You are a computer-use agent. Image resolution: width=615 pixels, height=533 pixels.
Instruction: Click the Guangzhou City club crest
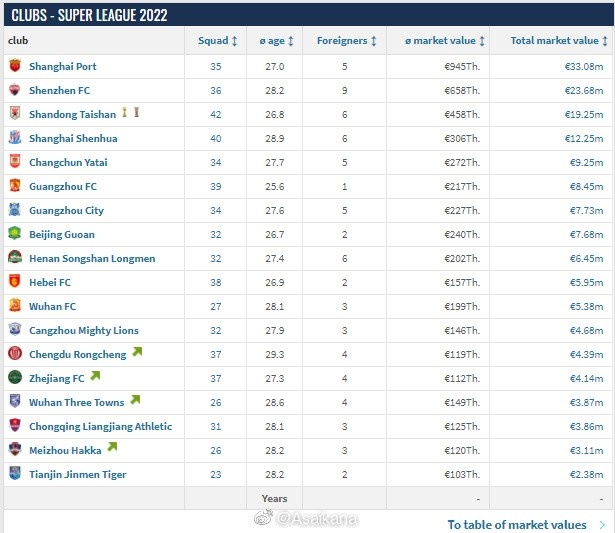coord(15,209)
